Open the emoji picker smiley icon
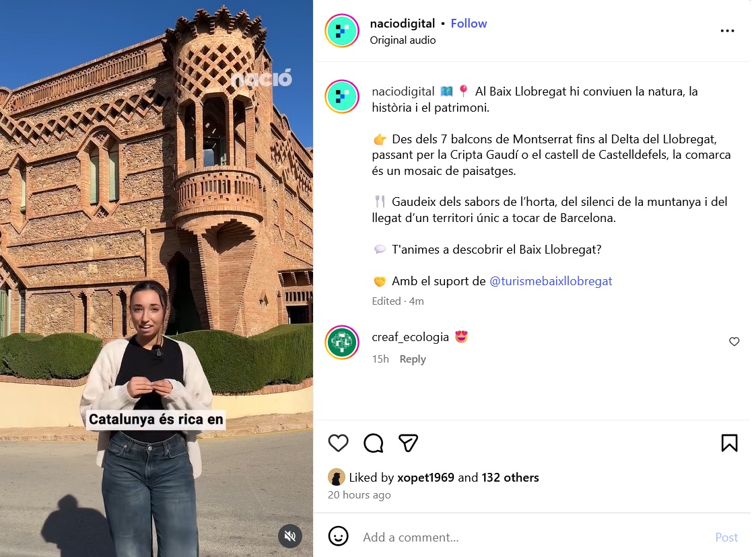This screenshot has height=557, width=756. [x=338, y=535]
